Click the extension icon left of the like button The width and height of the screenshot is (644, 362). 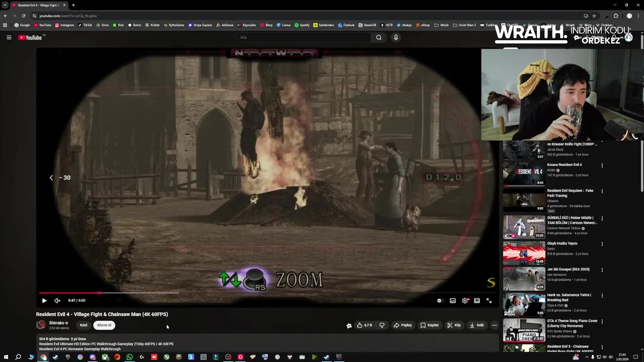click(349, 325)
